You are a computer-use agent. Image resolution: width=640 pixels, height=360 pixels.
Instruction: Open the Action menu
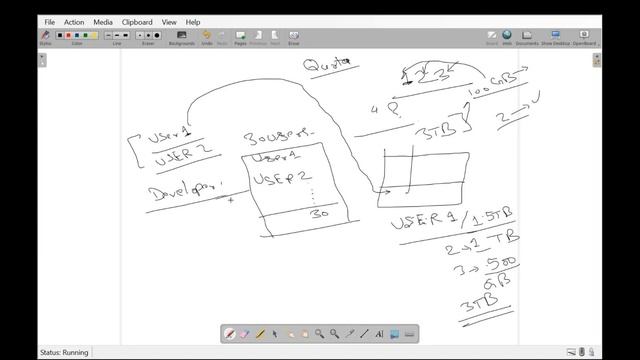click(74, 22)
